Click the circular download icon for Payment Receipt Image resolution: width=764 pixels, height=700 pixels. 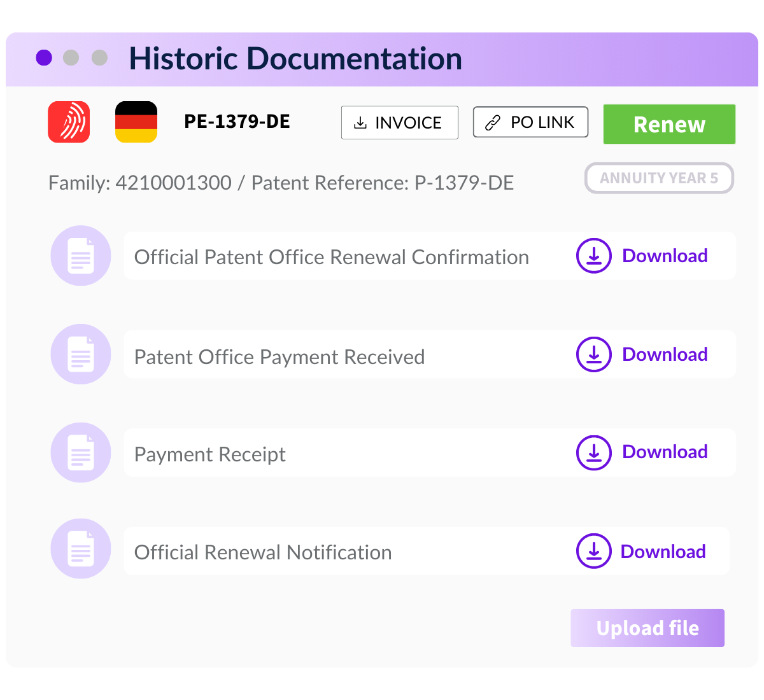[x=593, y=452]
